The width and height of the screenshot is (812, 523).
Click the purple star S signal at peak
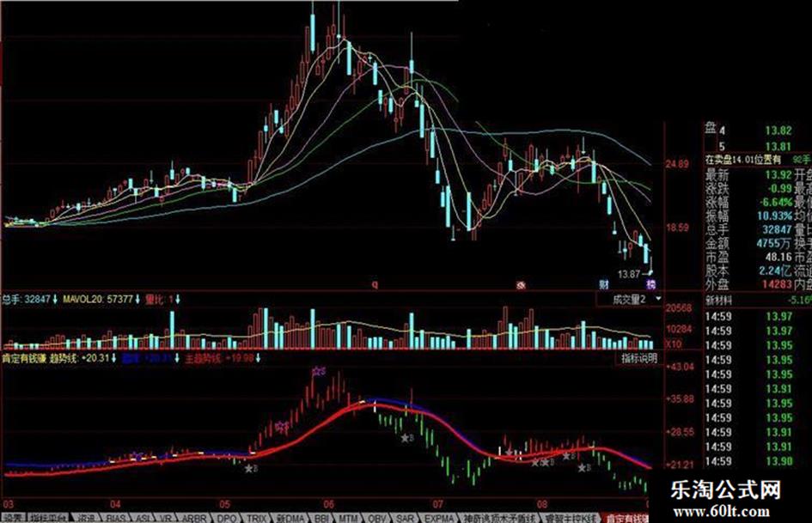click(319, 371)
